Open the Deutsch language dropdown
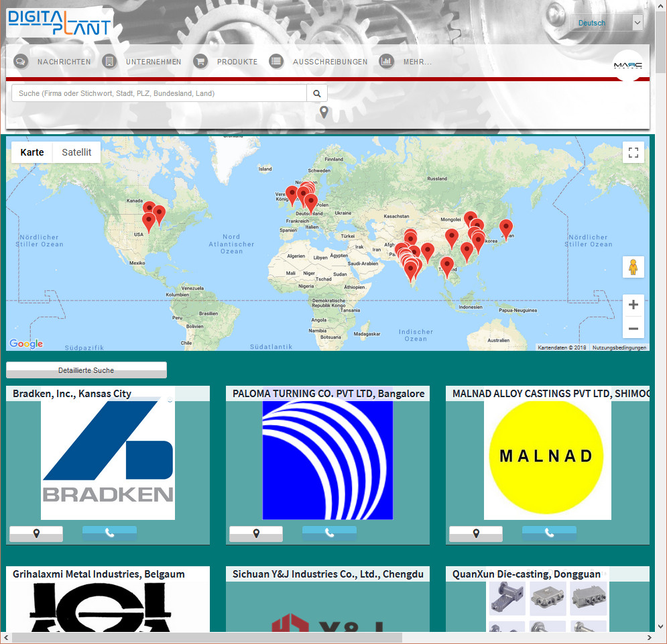The image size is (667, 644). tap(606, 23)
